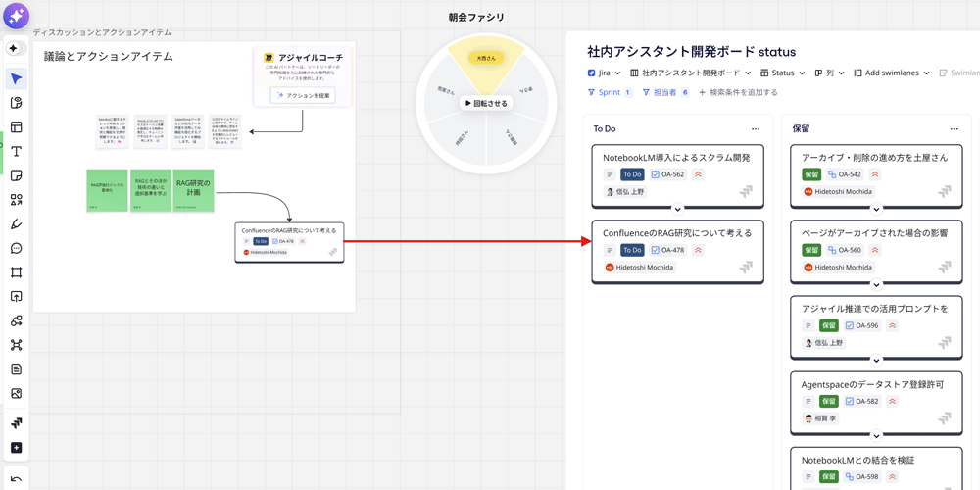980x490 pixels.
Task: Click 検索条件を追加する add filter
Action: (738, 92)
